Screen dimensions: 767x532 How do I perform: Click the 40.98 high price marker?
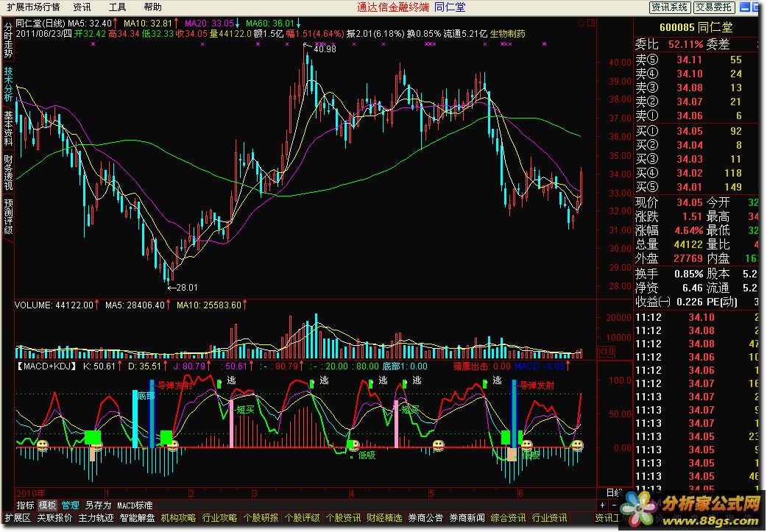pyautogui.click(x=325, y=49)
